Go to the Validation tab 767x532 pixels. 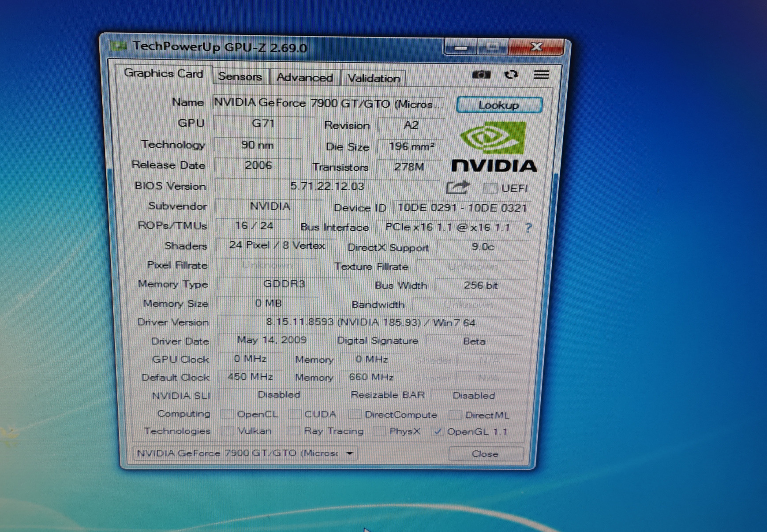coord(374,79)
